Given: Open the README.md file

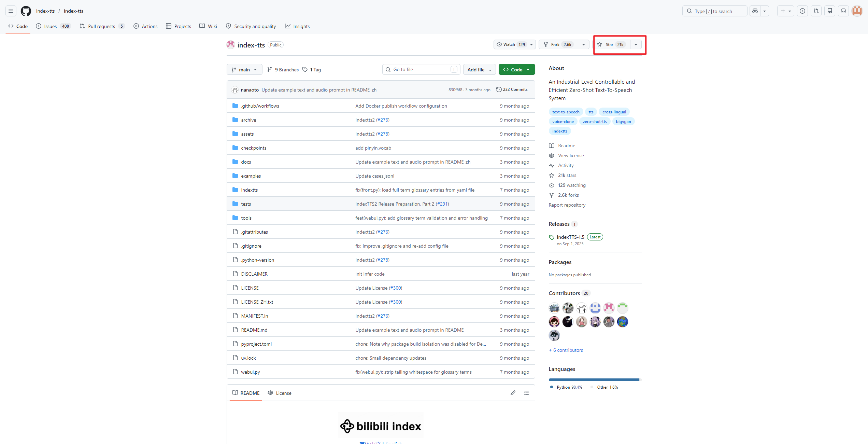Looking at the screenshot, I should (254, 330).
